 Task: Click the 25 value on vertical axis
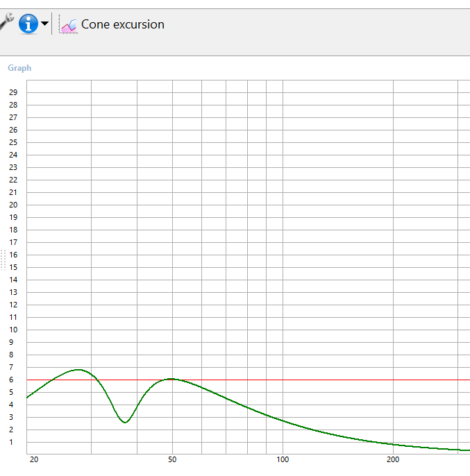click(x=13, y=142)
